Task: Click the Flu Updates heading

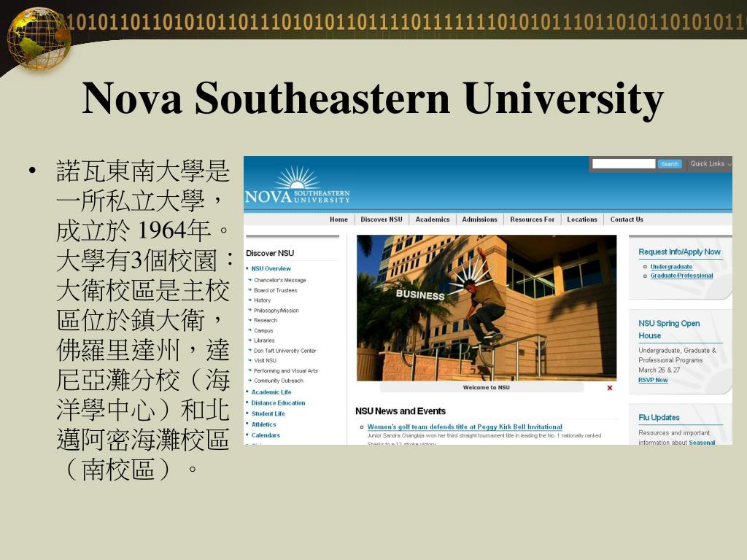Action: pyautogui.click(x=659, y=418)
